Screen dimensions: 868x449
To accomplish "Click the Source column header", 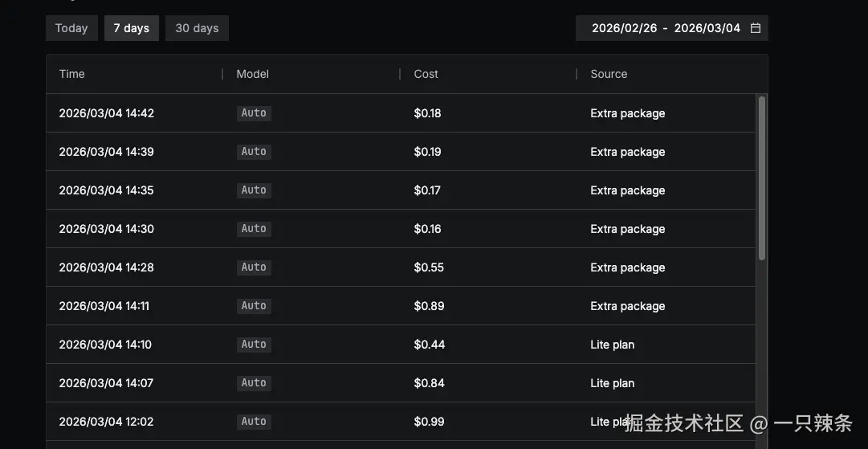I will coord(609,74).
